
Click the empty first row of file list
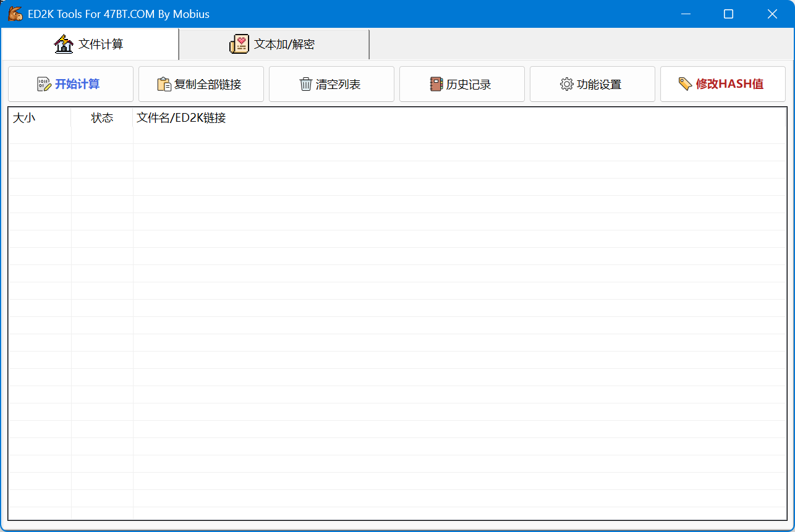click(x=396, y=135)
